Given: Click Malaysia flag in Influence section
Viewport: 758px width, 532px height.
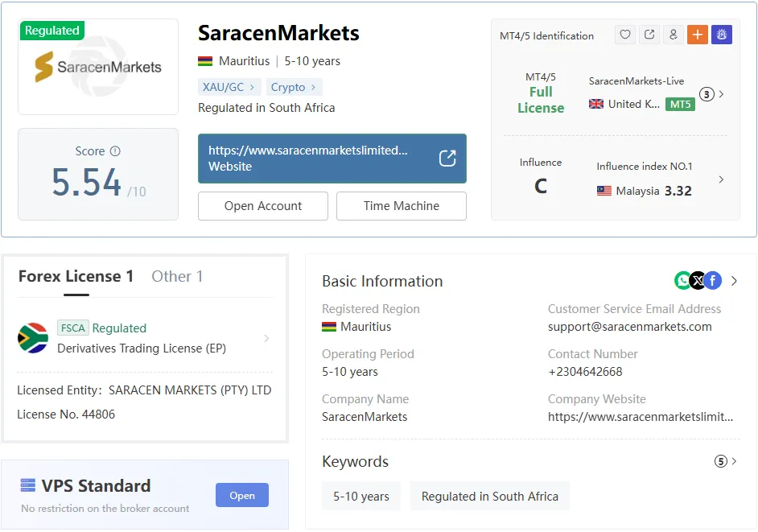Looking at the screenshot, I should pyautogui.click(x=604, y=191).
